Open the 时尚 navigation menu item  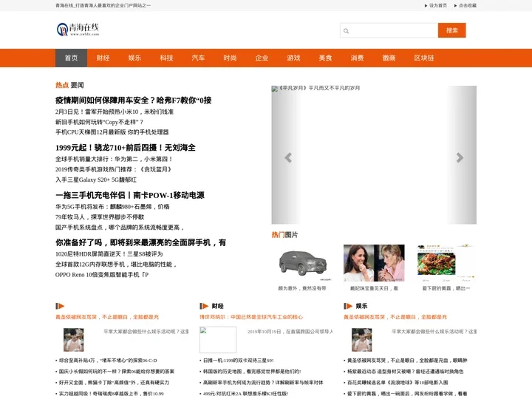click(230, 58)
